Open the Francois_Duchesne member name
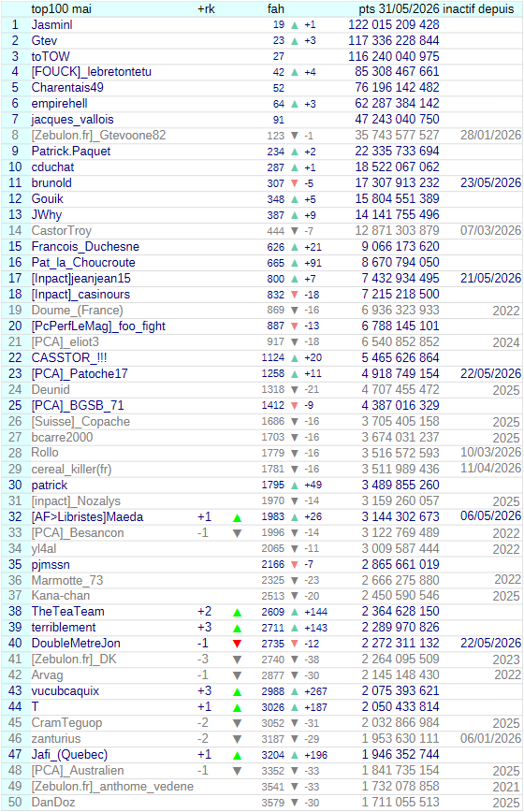This screenshot has width=524, height=812. pos(85,247)
